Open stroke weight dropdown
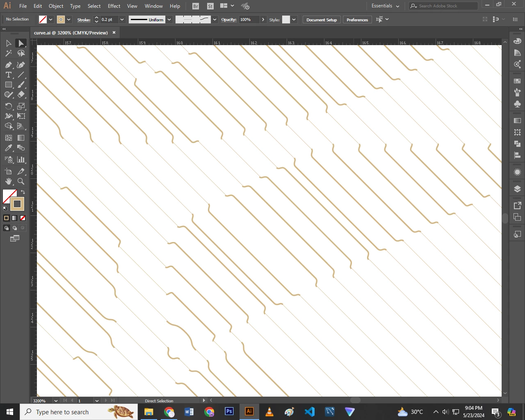525x420 pixels. (122, 20)
